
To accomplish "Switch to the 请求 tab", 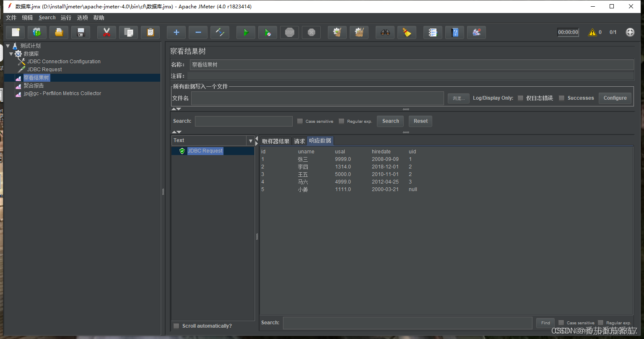I will [x=299, y=141].
